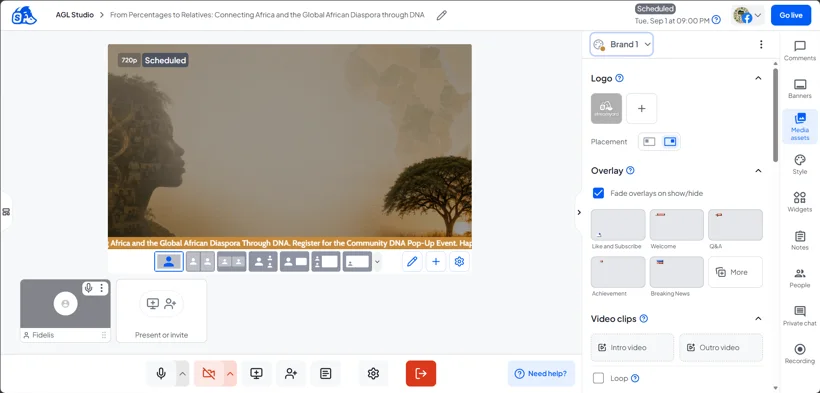Select the two-person cropped layout
The height and width of the screenshot is (393, 820).
200,262
